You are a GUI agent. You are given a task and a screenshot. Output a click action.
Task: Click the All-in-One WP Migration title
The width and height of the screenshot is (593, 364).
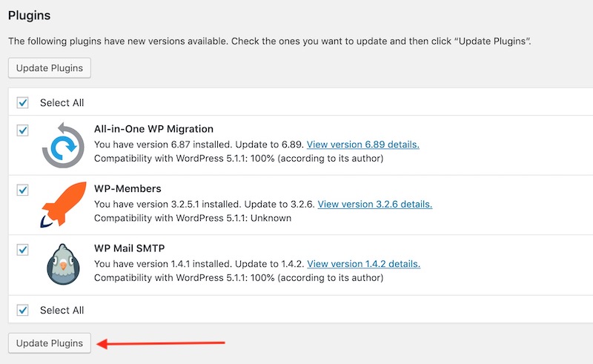coord(153,129)
